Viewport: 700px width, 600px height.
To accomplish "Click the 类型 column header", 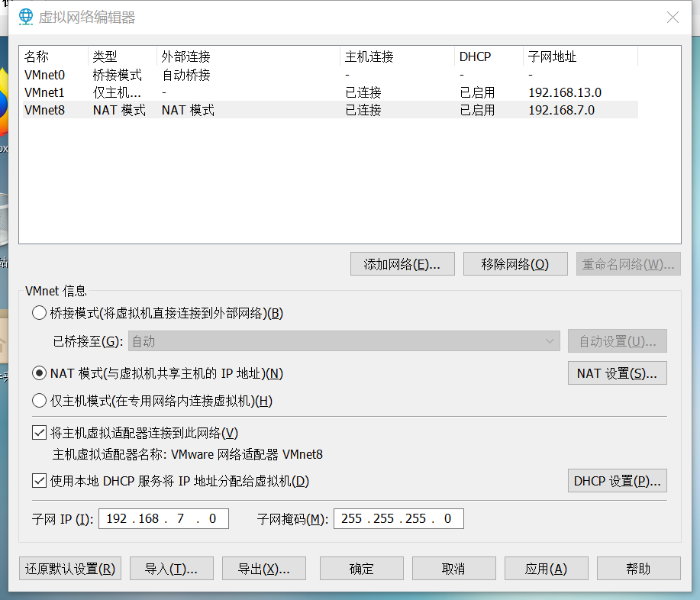I will (122, 56).
